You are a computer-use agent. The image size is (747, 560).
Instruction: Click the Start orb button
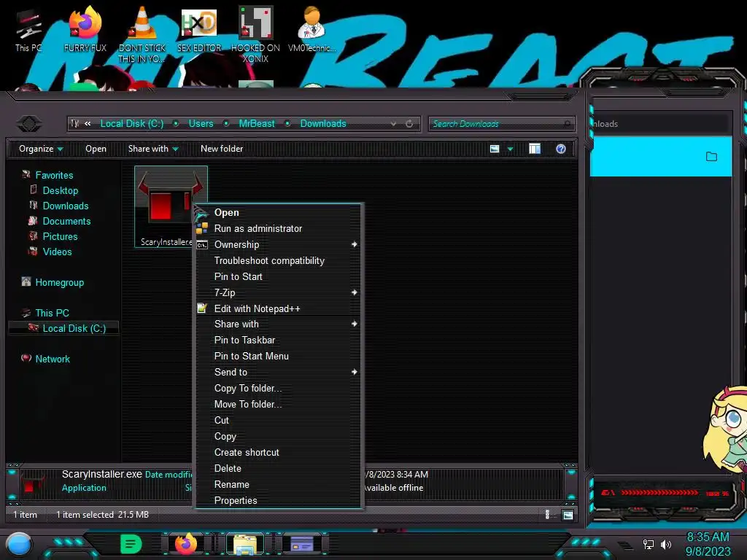coord(19,544)
